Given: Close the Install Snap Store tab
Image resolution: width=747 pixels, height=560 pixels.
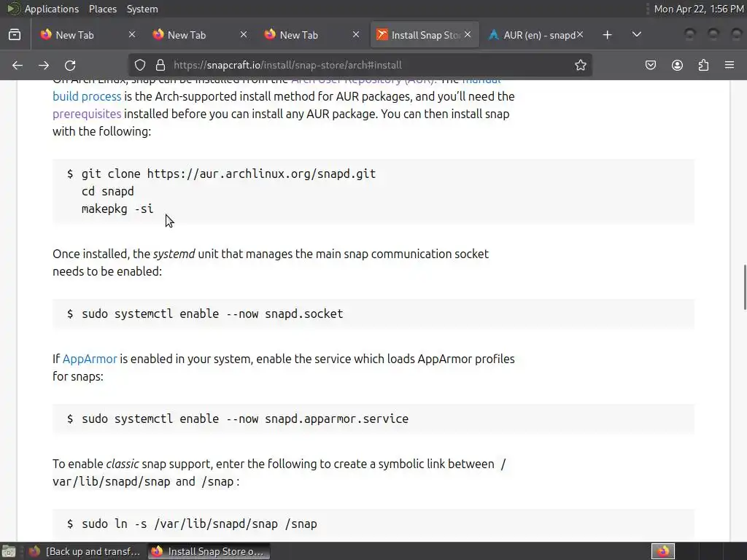Looking at the screenshot, I should tap(468, 35).
